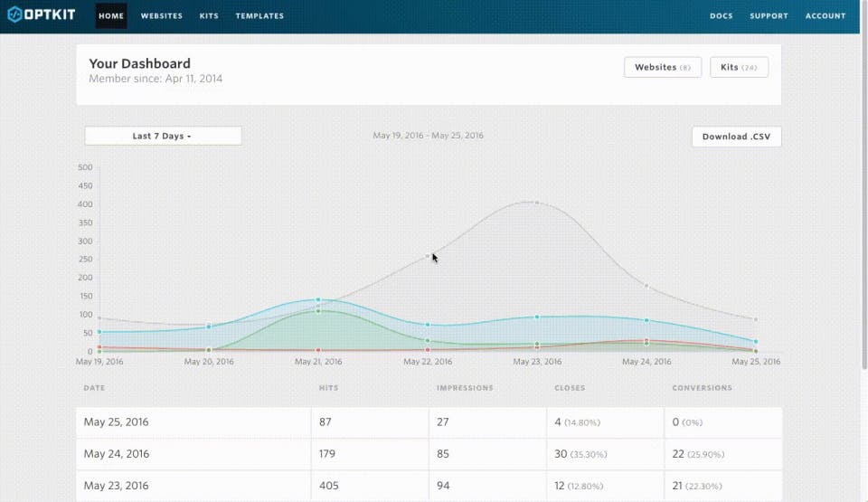Click the hits value 405
The image size is (868, 502).
click(329, 486)
